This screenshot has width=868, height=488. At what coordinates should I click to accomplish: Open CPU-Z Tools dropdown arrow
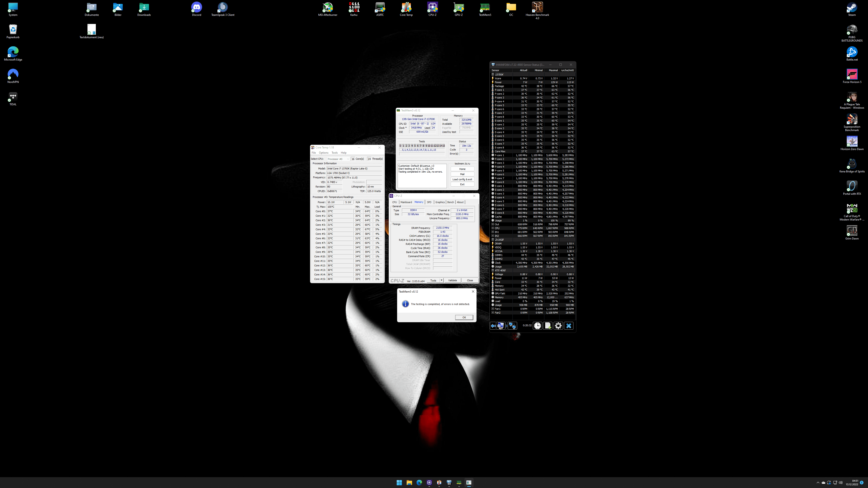tap(441, 280)
